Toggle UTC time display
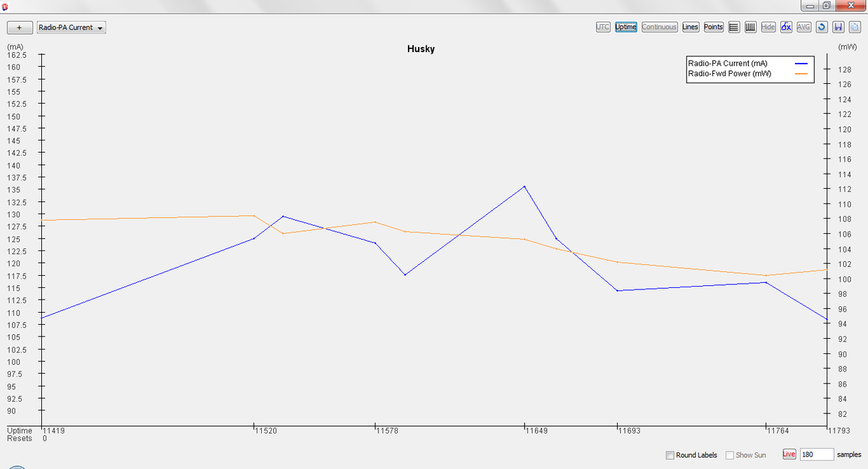868x469 pixels. click(x=603, y=27)
